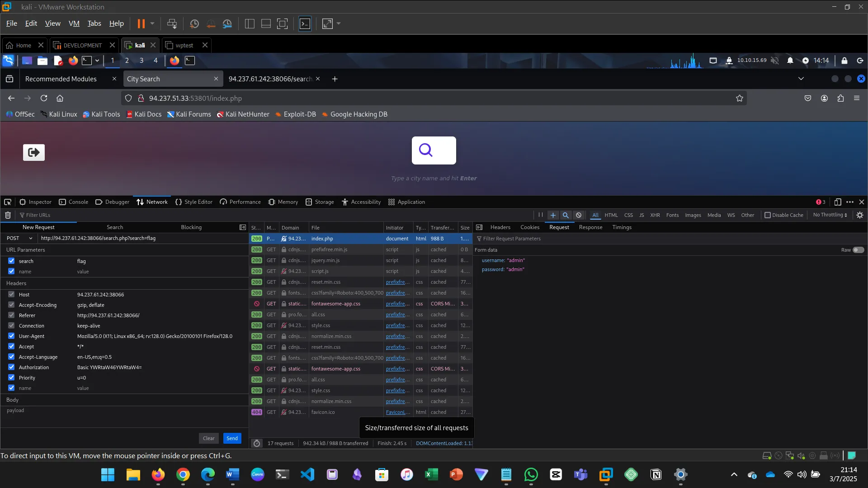The image size is (868, 488).
Task: Pause network recording in devtools
Action: [x=540, y=215]
